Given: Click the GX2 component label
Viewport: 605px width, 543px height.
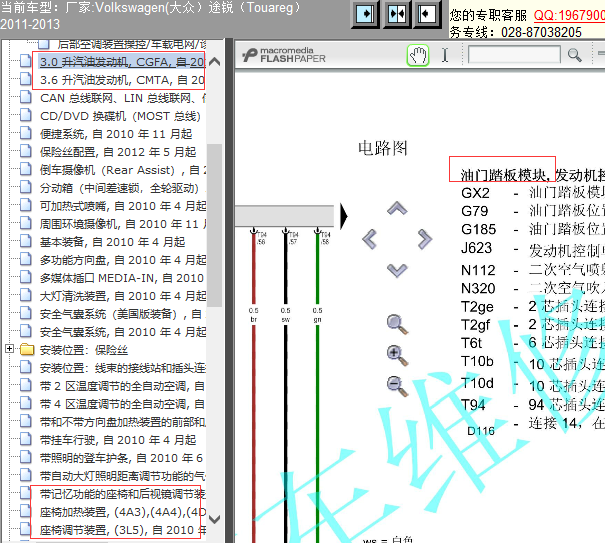Looking at the screenshot, I should click(x=475, y=193).
